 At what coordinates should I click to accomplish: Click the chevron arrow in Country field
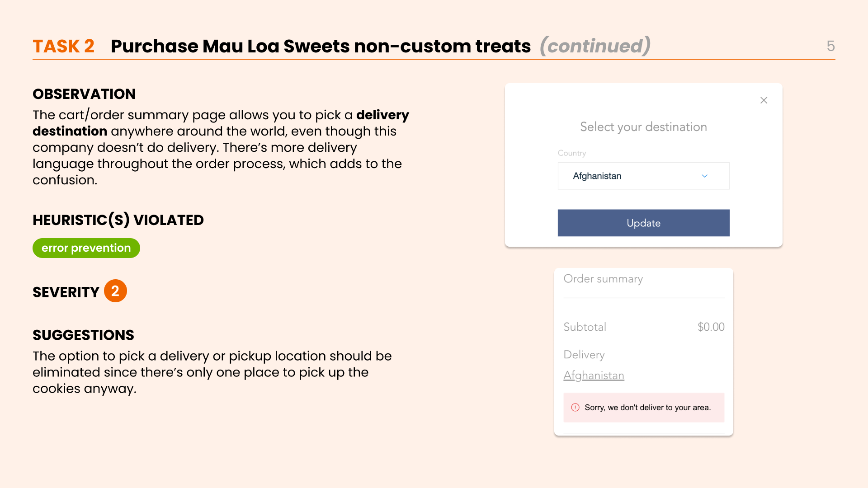[704, 176]
